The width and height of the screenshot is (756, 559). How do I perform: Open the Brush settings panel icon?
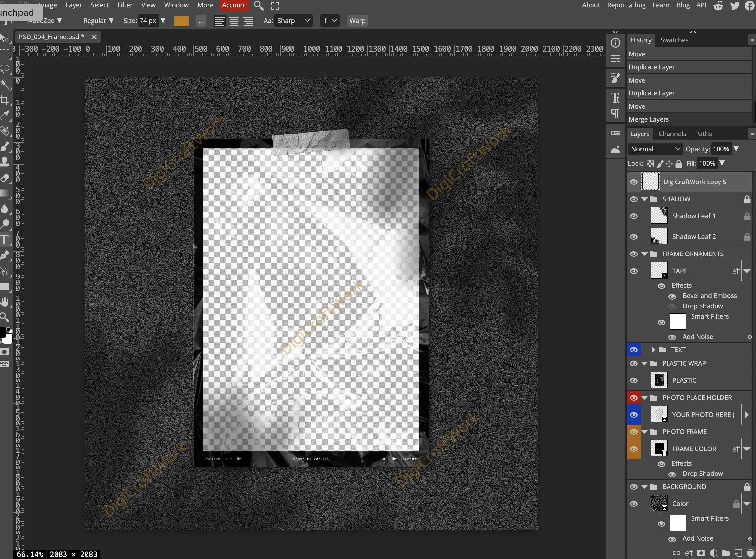coord(615,78)
